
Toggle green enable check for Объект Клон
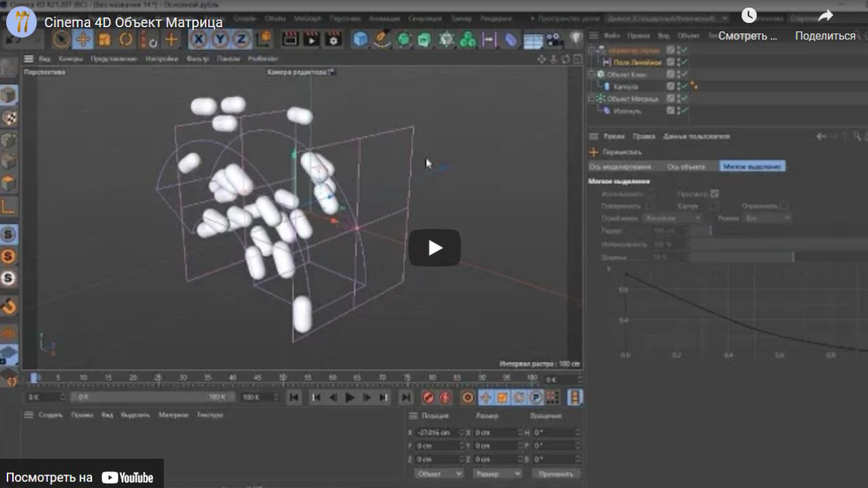pyautogui.click(x=684, y=75)
